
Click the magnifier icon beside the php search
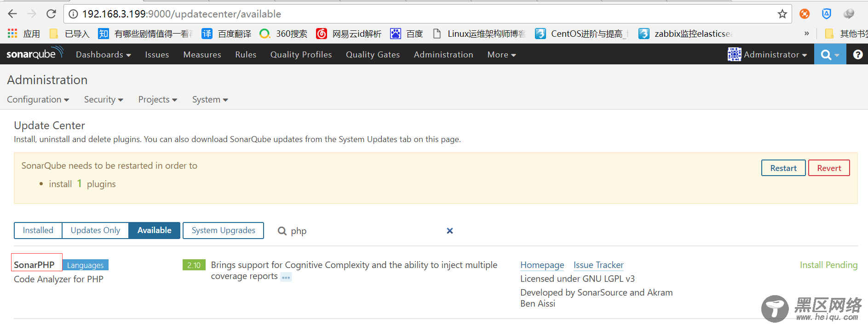[x=282, y=231]
